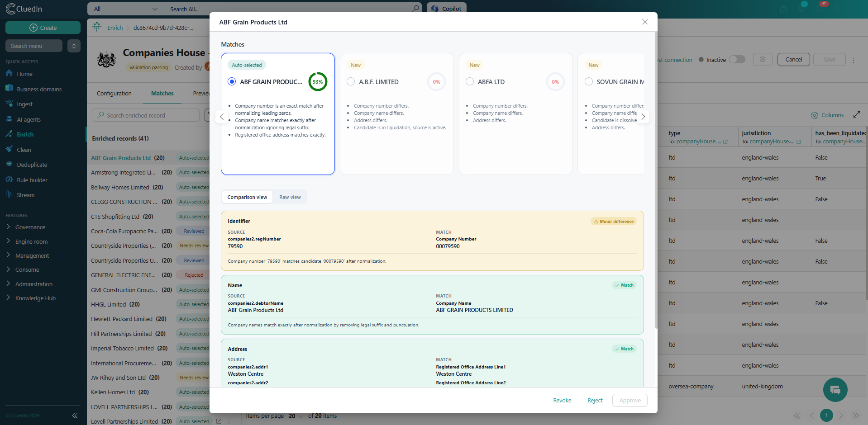Screen dimensions: 868x425
Task: Click the Revoke button
Action: 562,400
